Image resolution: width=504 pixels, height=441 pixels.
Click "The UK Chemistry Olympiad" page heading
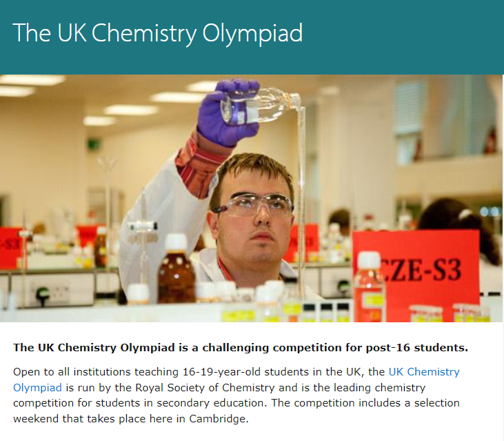[x=158, y=33]
